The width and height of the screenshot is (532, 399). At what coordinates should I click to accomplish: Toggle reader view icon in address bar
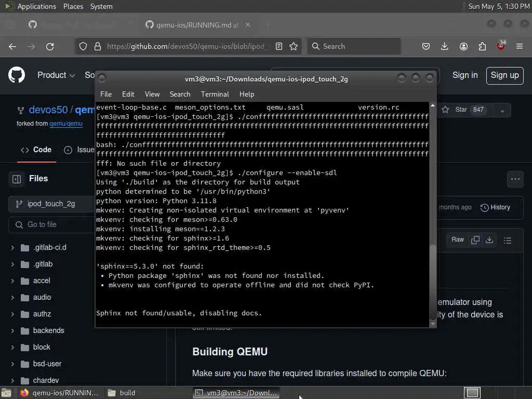[279, 46]
